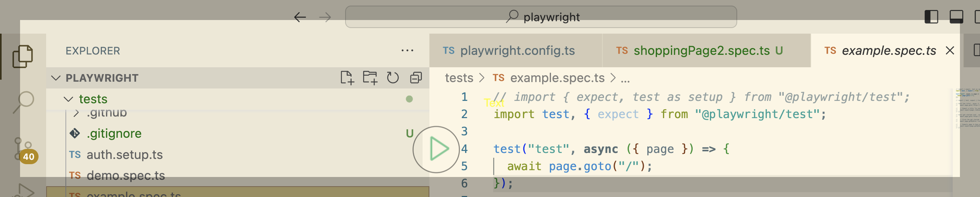The image size is (980, 197).
Task: Collapse all folders in Explorer
Action: pyautogui.click(x=416, y=78)
